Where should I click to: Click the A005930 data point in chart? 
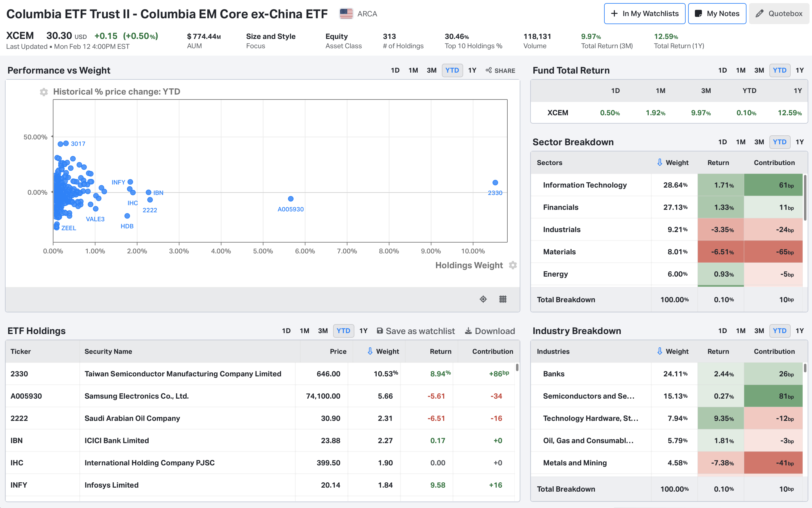coord(291,199)
